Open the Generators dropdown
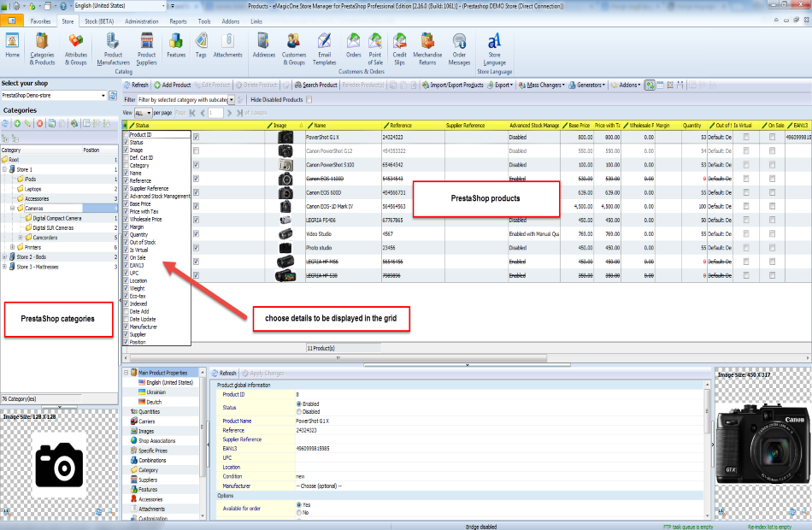812x530 pixels. point(586,85)
